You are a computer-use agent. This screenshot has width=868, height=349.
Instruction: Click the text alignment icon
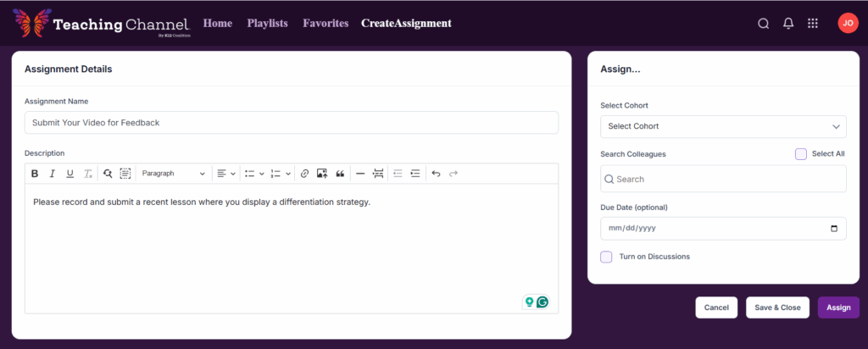pos(221,174)
